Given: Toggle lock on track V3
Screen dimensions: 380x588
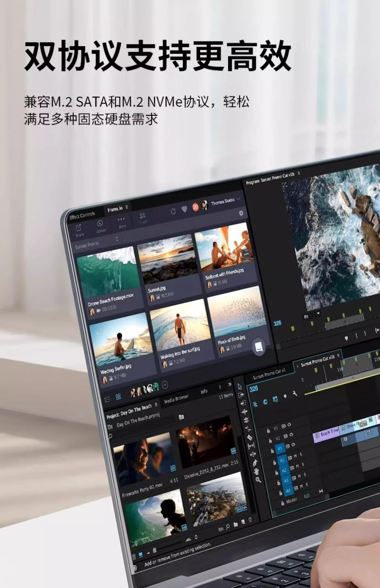Looking at the screenshot, I should (268, 431).
